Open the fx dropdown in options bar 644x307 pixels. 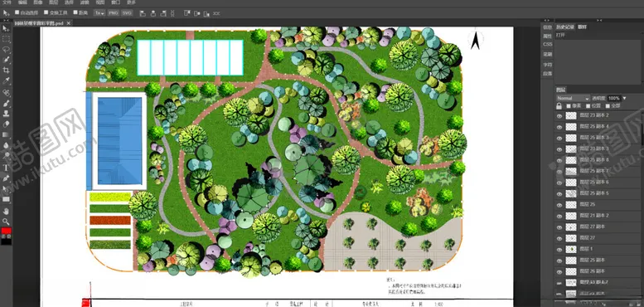99,13
